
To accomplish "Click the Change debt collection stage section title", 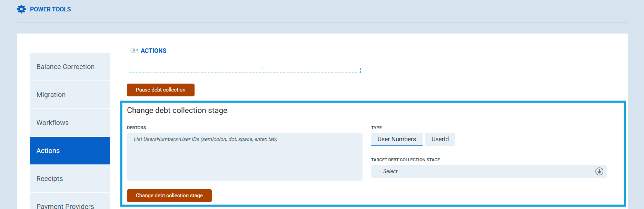I will (x=177, y=110).
